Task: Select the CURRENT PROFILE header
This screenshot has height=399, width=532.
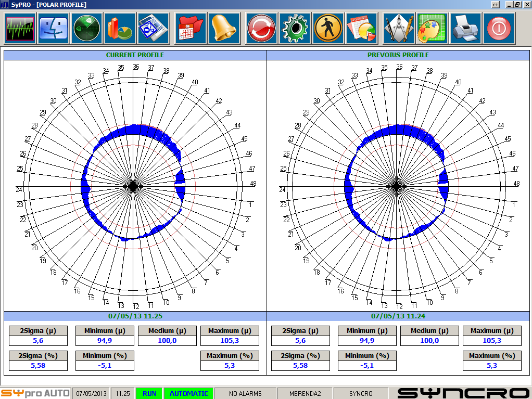Action: (x=135, y=55)
